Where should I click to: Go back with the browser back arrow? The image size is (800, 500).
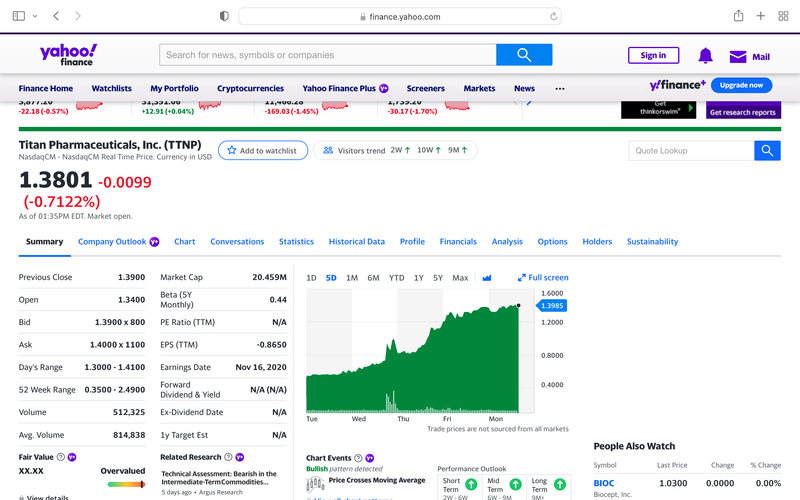(x=56, y=16)
